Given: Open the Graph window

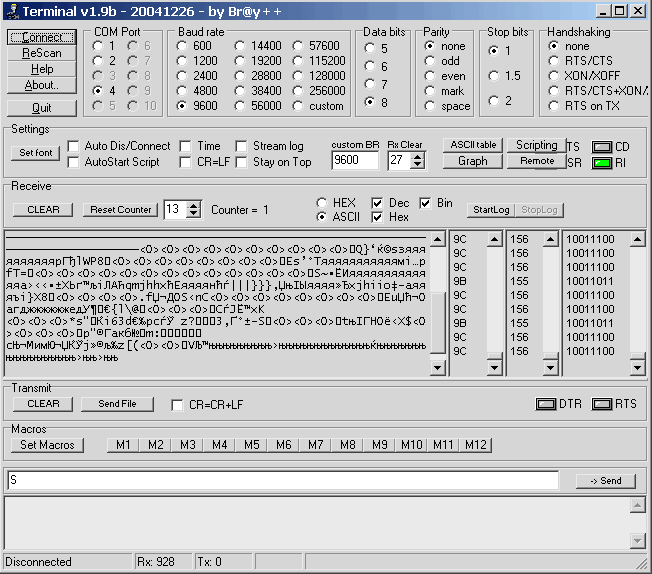Looking at the screenshot, I should [473, 161].
